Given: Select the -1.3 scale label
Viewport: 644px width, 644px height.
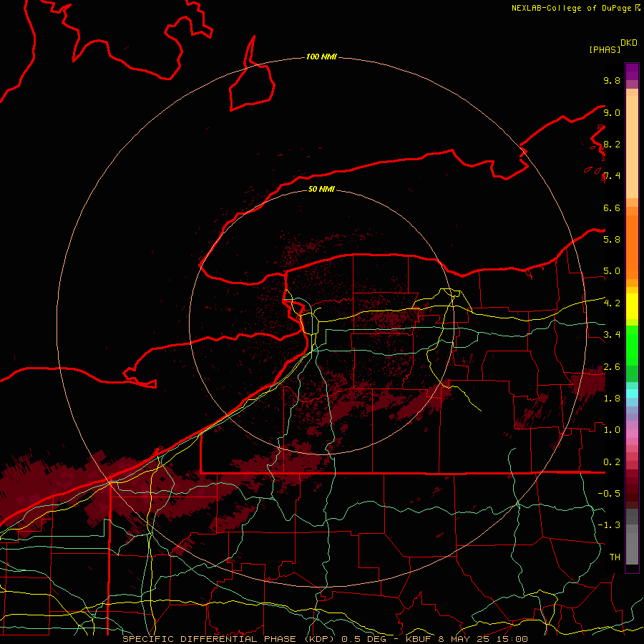Looking at the screenshot, I should point(609,525).
